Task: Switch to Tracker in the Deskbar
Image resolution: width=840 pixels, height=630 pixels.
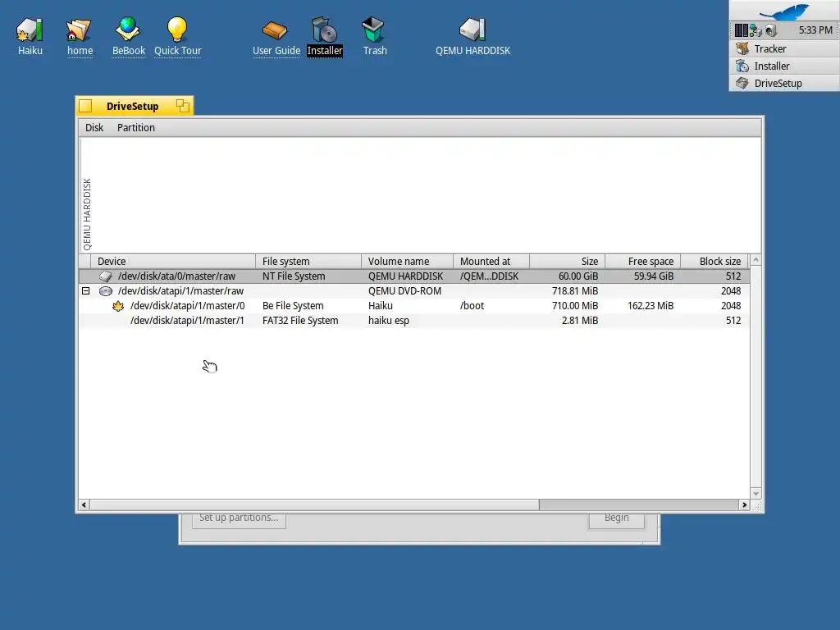Action: pos(784,48)
